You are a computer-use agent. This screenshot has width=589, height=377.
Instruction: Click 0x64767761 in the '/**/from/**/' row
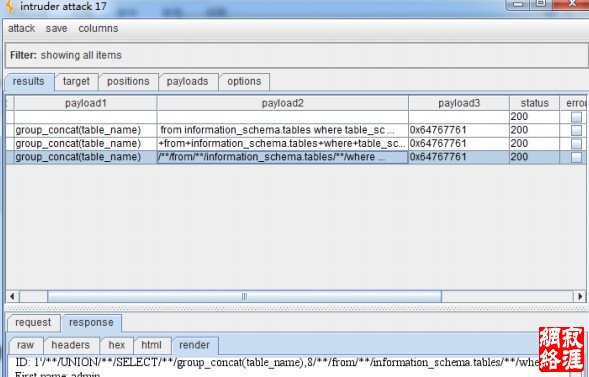[459, 157]
